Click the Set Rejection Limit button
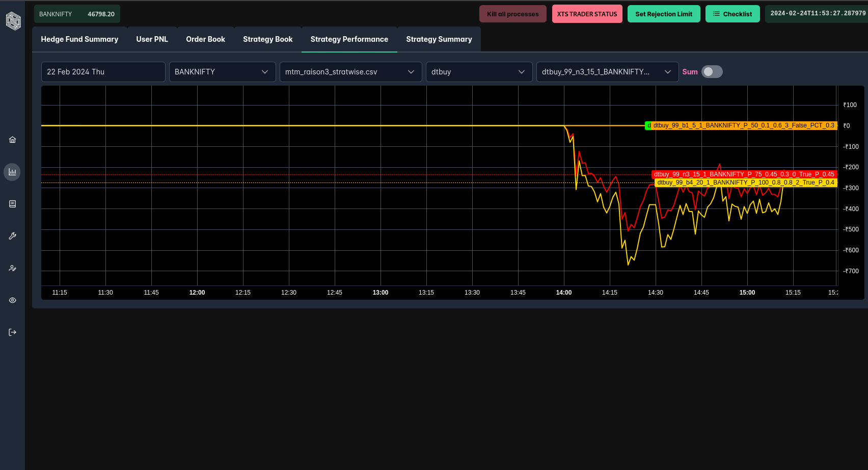Image resolution: width=868 pixels, height=470 pixels. (x=664, y=14)
